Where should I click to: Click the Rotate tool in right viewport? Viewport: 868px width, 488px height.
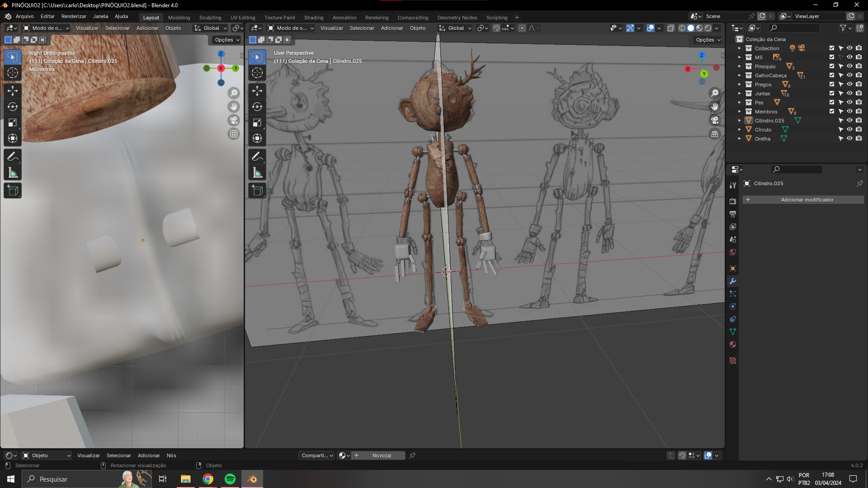tap(257, 107)
